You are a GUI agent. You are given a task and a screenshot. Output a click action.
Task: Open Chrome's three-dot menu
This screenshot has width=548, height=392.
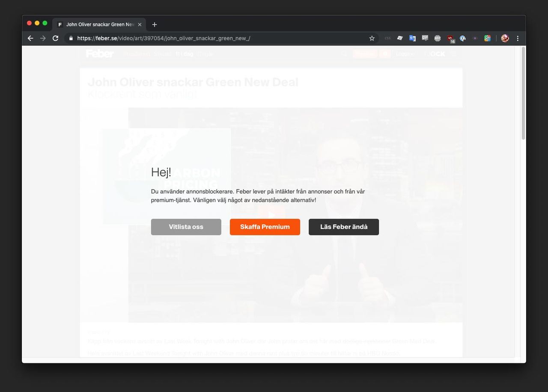[518, 38]
